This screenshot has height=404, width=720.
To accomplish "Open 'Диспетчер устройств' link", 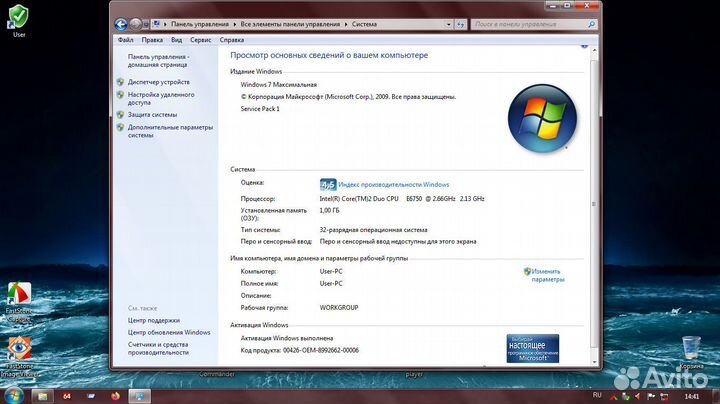I will pyautogui.click(x=158, y=82).
